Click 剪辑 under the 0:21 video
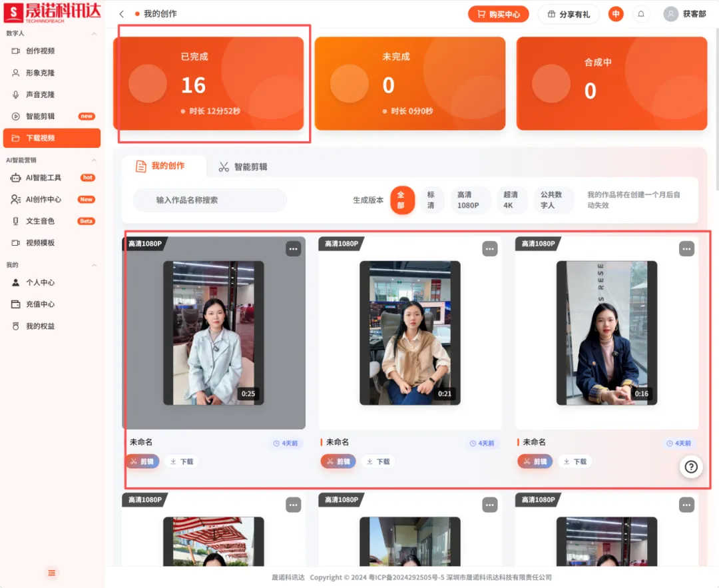719x588 pixels. tap(338, 461)
